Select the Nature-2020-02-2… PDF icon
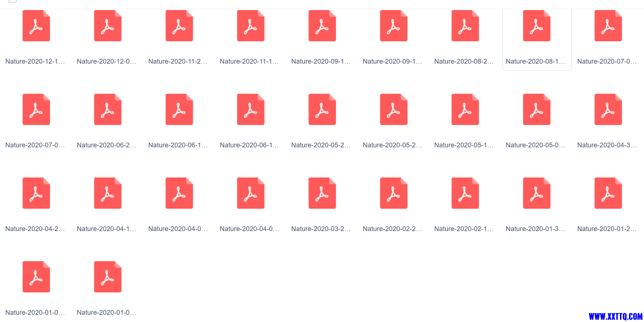This screenshot has width=644, height=322. [x=394, y=193]
